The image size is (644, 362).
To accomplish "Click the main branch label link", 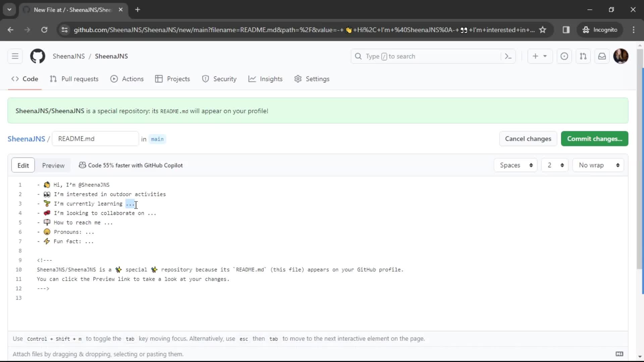I will click(157, 139).
